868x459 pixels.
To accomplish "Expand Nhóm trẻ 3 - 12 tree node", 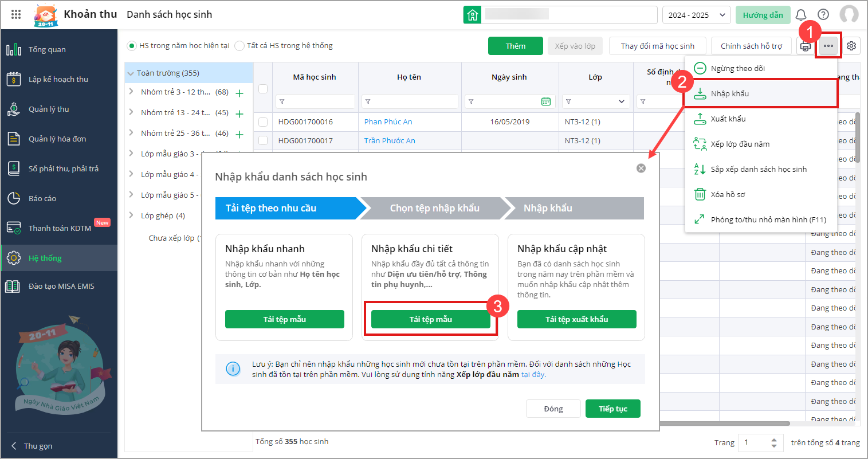I will coord(131,92).
